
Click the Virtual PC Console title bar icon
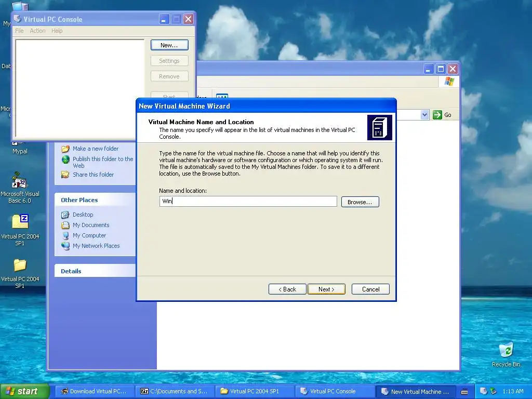[x=17, y=19]
